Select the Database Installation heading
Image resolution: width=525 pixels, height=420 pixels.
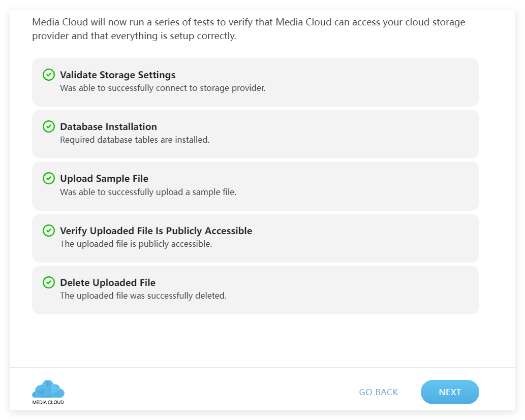point(108,126)
